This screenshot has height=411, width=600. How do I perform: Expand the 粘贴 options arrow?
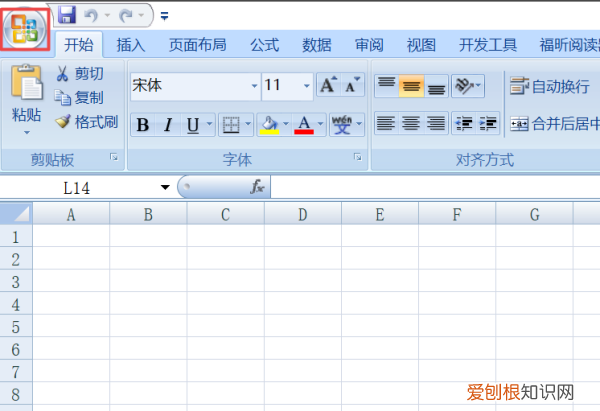26,132
